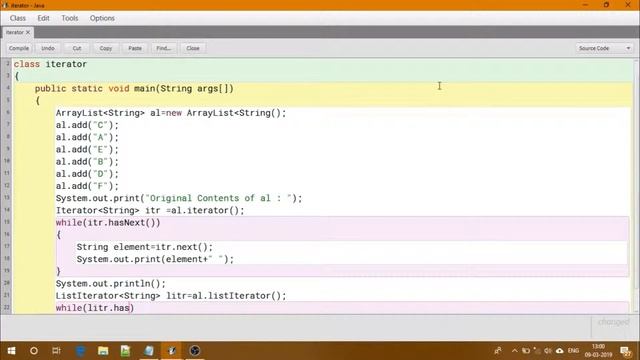This screenshot has width=640, height=360.
Task: Click the while(litr.has) line
Action: [95, 308]
